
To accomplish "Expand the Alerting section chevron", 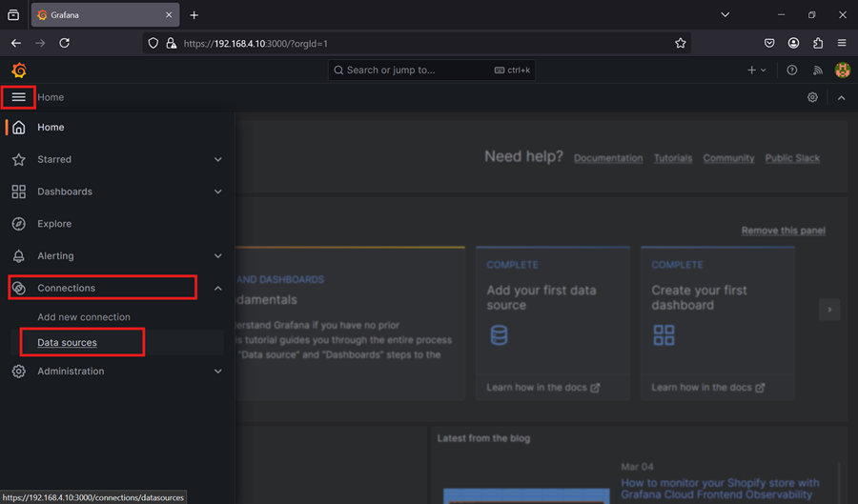I will pyautogui.click(x=217, y=256).
